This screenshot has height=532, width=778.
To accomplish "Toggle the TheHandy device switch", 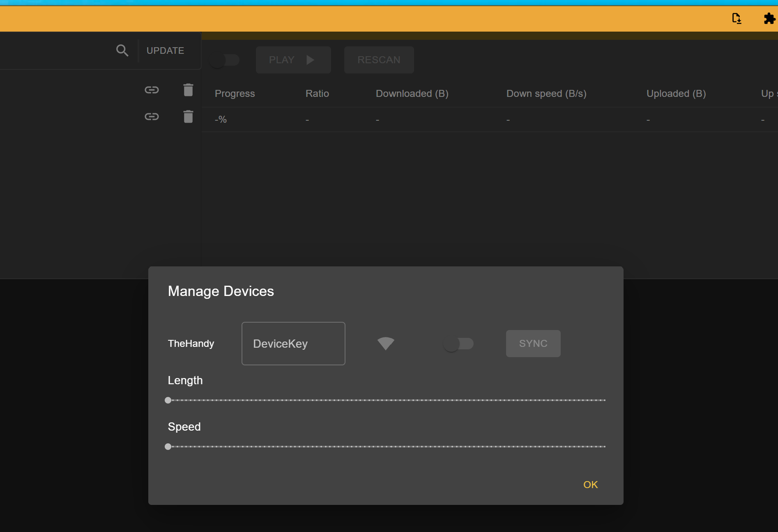I will (458, 344).
